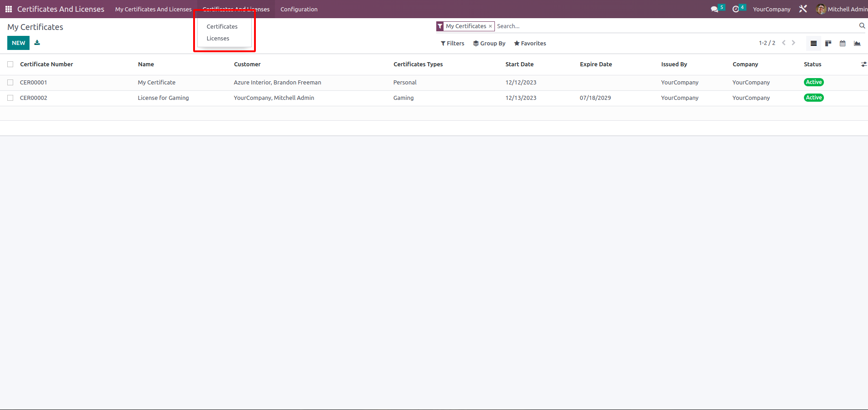The height and width of the screenshot is (410, 868).
Task: Open the debug tools wrench icon
Action: click(x=803, y=9)
